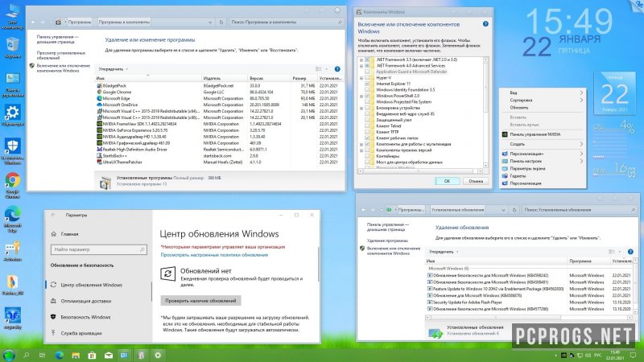Open address bar dropdown in Installed Updates window

click(x=503, y=210)
